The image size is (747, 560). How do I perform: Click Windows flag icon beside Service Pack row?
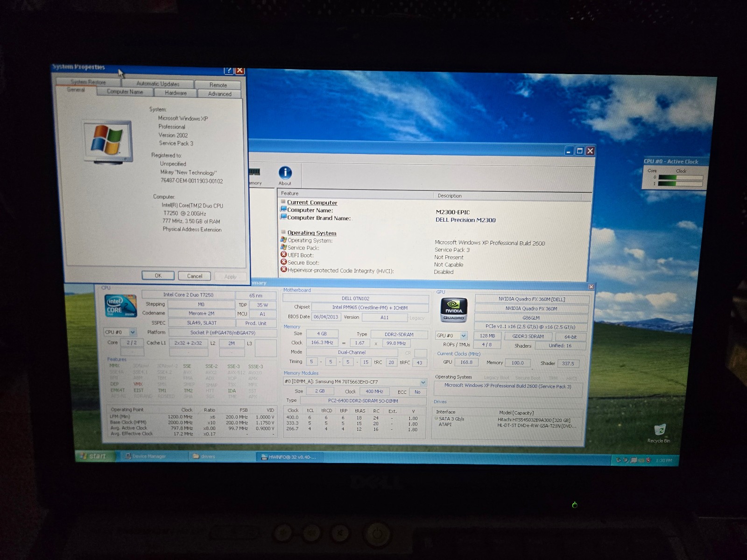[283, 247]
